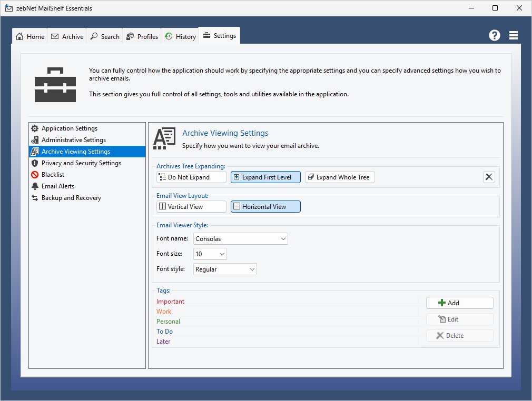This screenshot has width=532, height=401.
Task: Open the Font size dropdown
Action: click(x=210, y=254)
